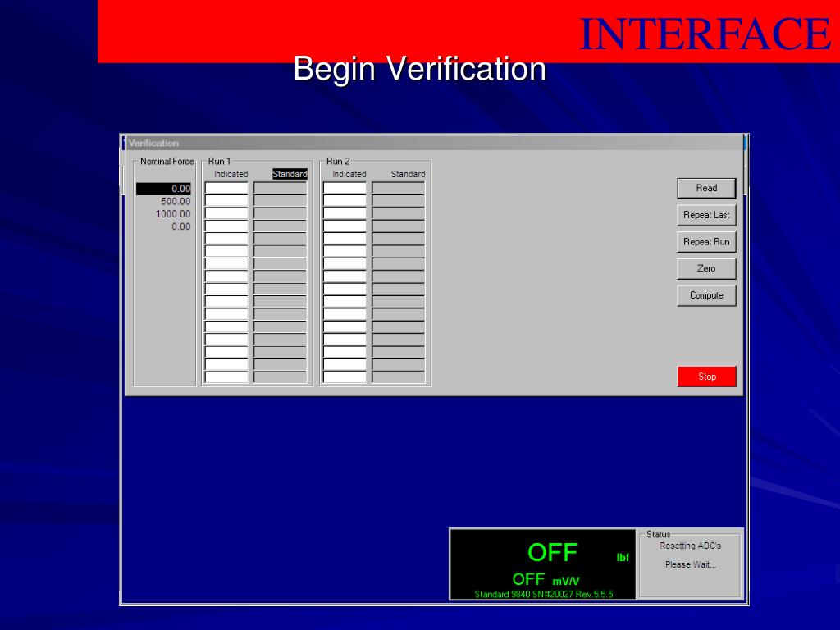Click the Compute button
This screenshot has height=630, width=840.
point(706,295)
